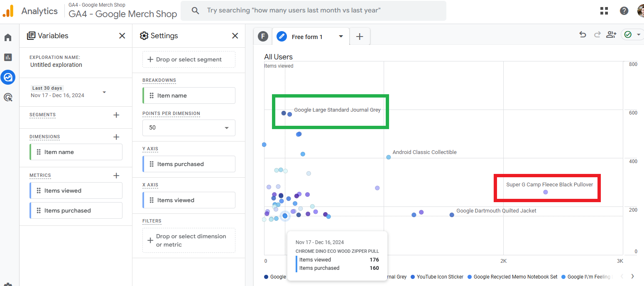Click the Breakdowns Item name drag handle
This screenshot has height=286, width=644.
(152, 95)
